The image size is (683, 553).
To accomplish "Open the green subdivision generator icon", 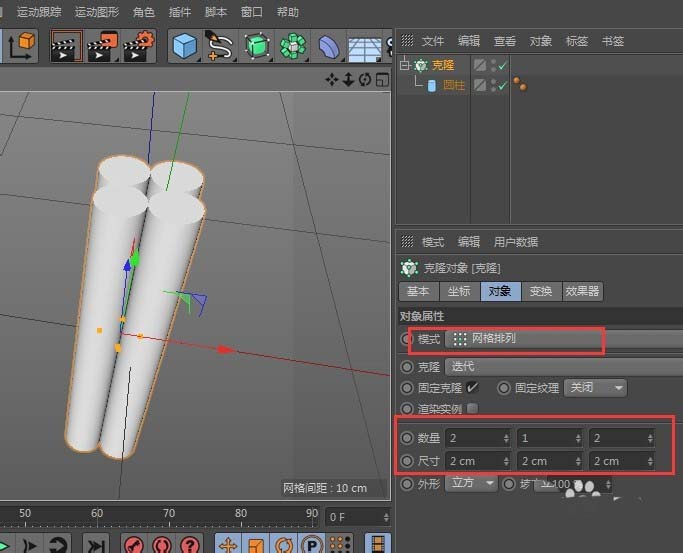I will pos(257,46).
